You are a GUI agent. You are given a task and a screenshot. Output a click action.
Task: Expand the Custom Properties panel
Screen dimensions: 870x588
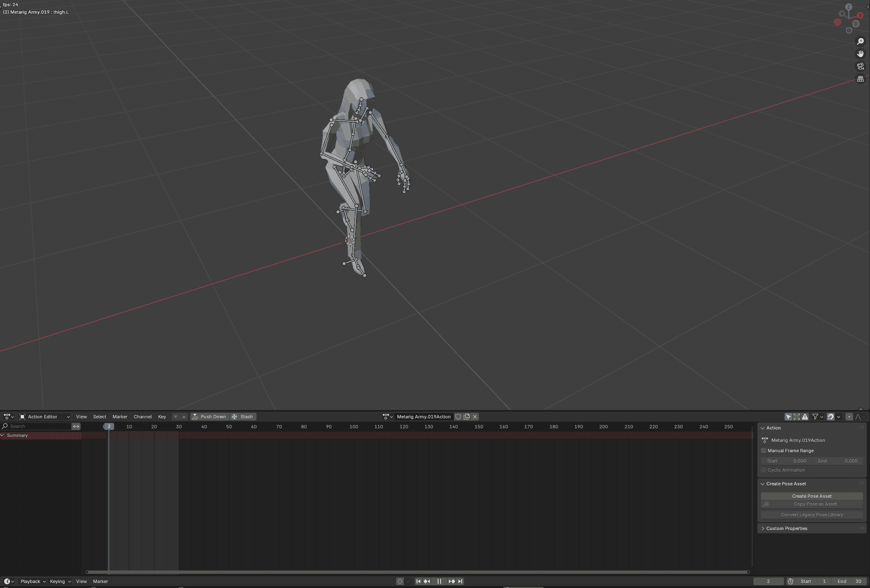click(x=786, y=528)
